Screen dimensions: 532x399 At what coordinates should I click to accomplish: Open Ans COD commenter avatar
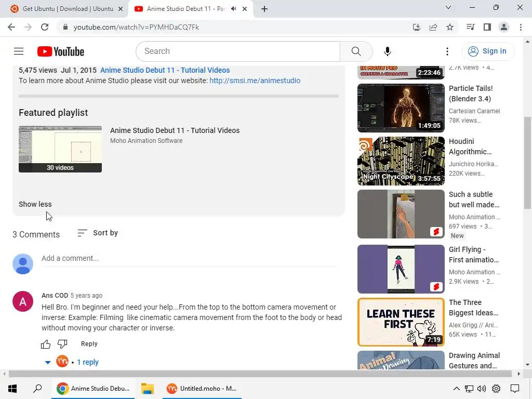coord(23,301)
